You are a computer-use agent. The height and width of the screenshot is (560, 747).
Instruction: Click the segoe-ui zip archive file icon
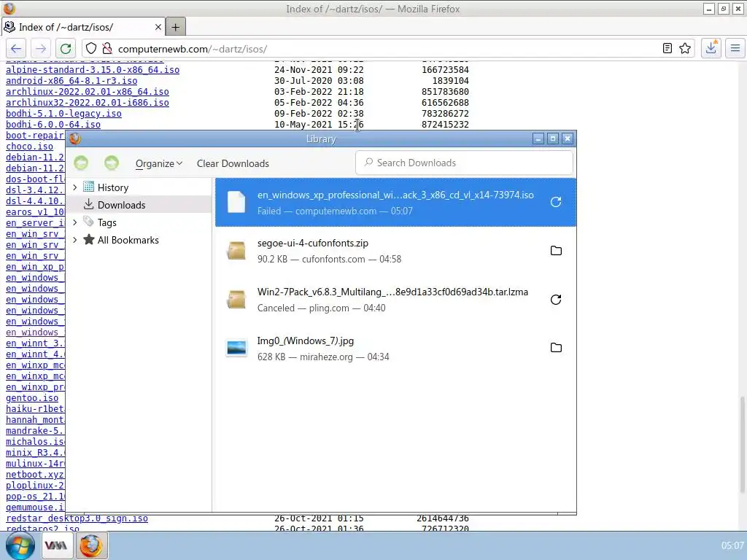click(236, 251)
